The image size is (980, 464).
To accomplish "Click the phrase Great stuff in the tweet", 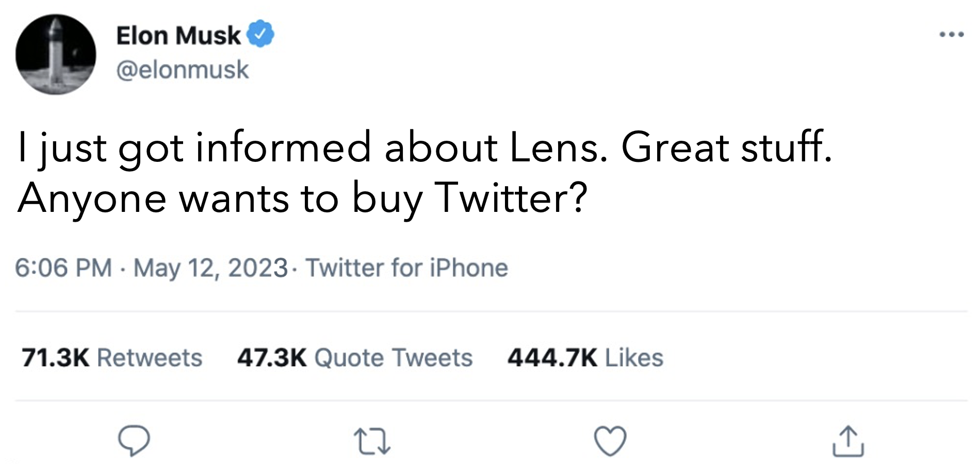I will (726, 147).
